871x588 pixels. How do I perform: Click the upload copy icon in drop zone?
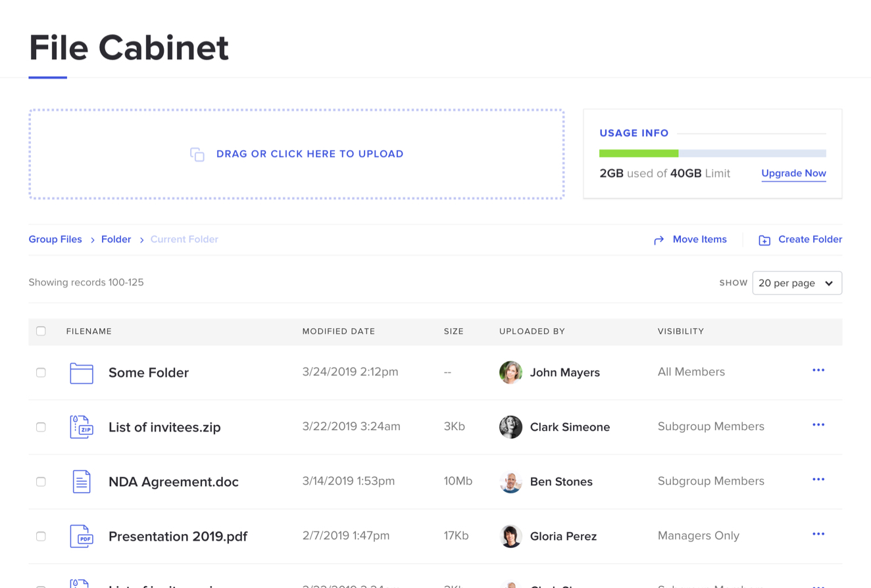pos(197,154)
